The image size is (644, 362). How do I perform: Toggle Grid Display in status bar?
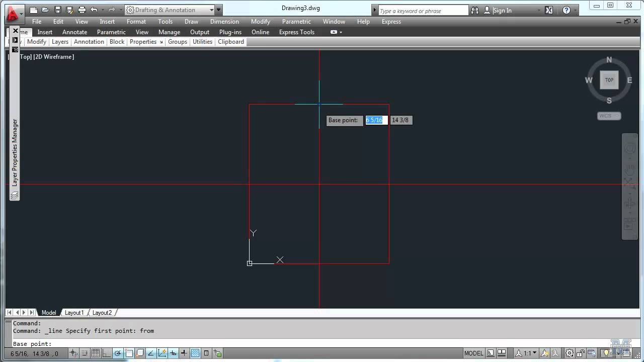(x=96, y=353)
